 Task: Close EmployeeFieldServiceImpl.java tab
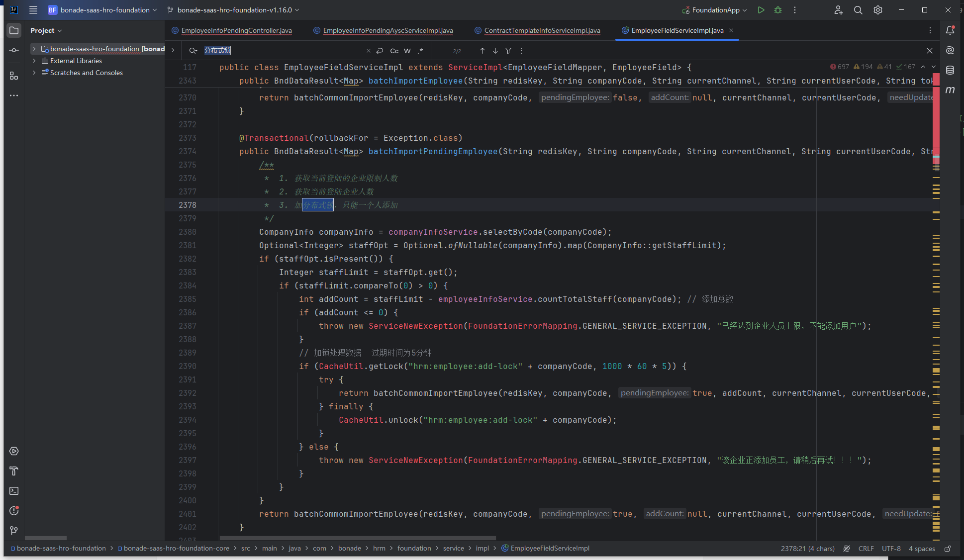pos(731,30)
